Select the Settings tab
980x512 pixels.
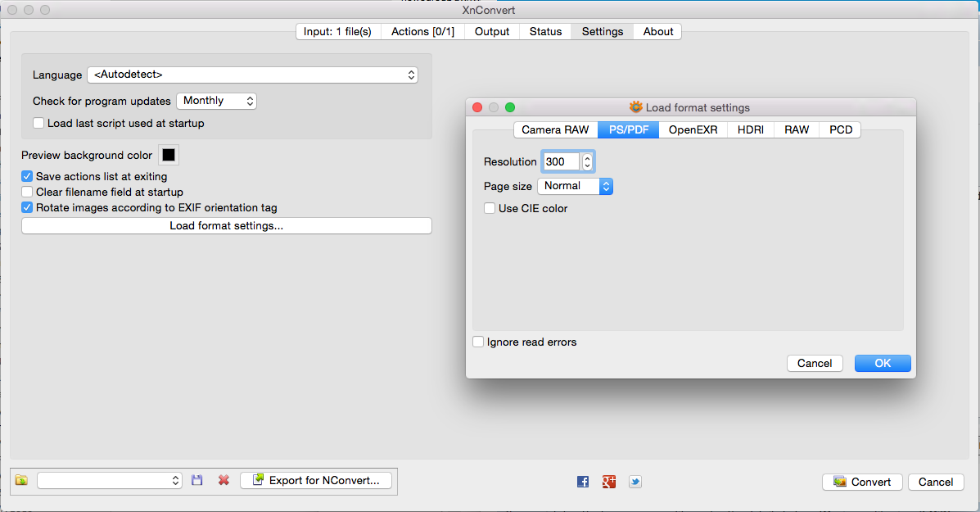pyautogui.click(x=603, y=31)
